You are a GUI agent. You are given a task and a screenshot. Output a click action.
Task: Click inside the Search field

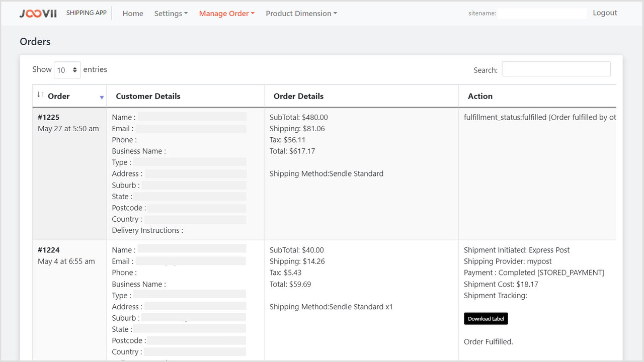coord(555,69)
